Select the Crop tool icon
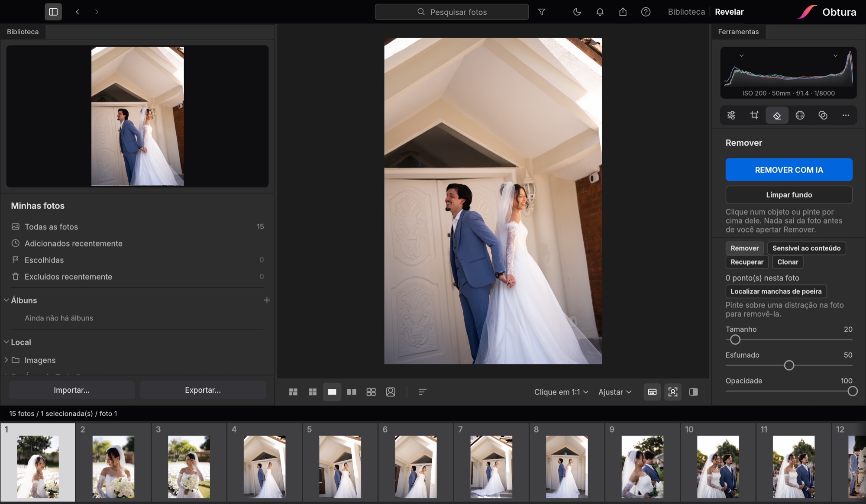Viewport: 866px width, 504px height. pyautogui.click(x=754, y=115)
